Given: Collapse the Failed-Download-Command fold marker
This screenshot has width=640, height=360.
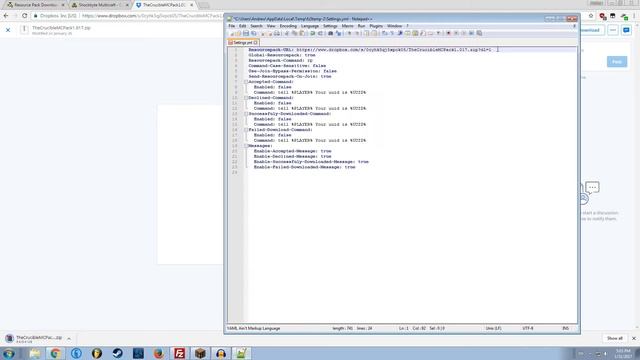Looking at the screenshot, I should [x=246, y=130].
